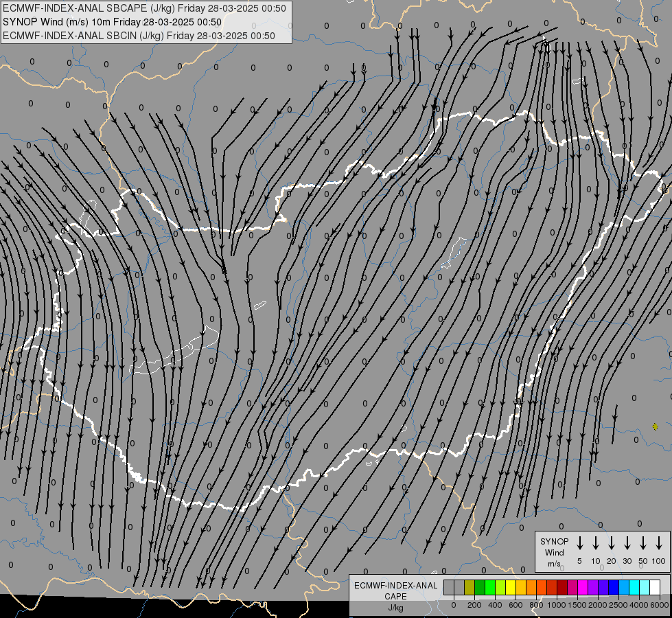Click the 400 value on CAPE scale

[x=495, y=605]
